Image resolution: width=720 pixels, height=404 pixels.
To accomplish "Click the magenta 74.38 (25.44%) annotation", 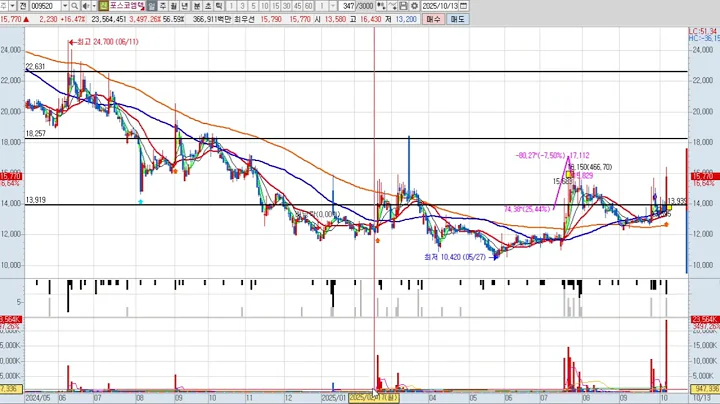I will (527, 209).
